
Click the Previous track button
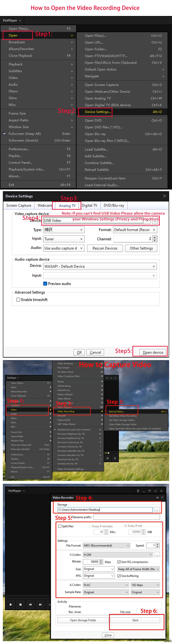pos(30,604)
